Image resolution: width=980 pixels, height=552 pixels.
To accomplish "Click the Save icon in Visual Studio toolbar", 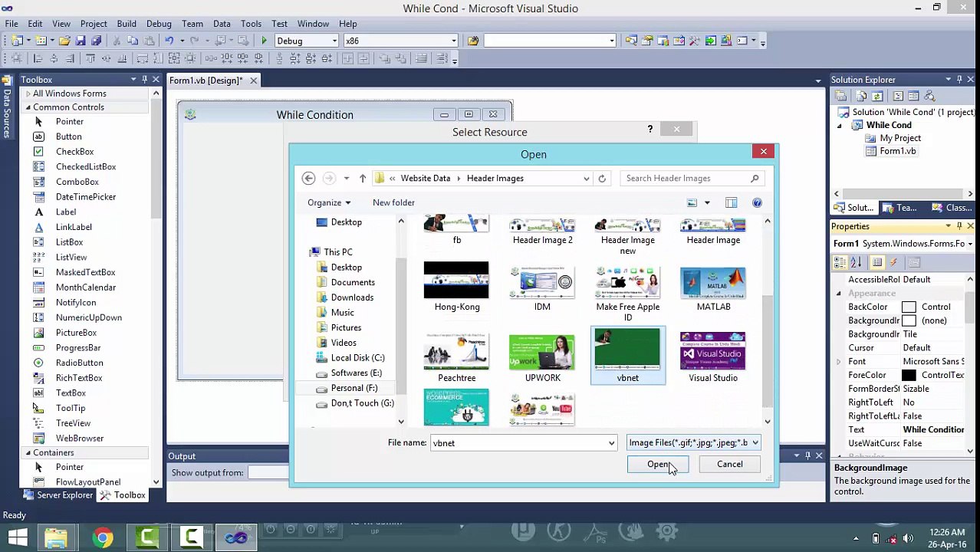I will tap(81, 41).
